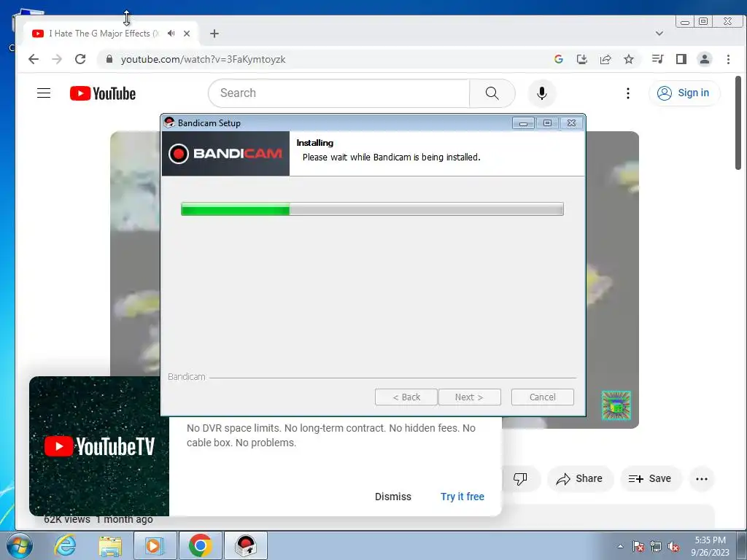Screen dimensions: 747x560
Task: Close the I Hate The G Major tab
Action: 187,34
